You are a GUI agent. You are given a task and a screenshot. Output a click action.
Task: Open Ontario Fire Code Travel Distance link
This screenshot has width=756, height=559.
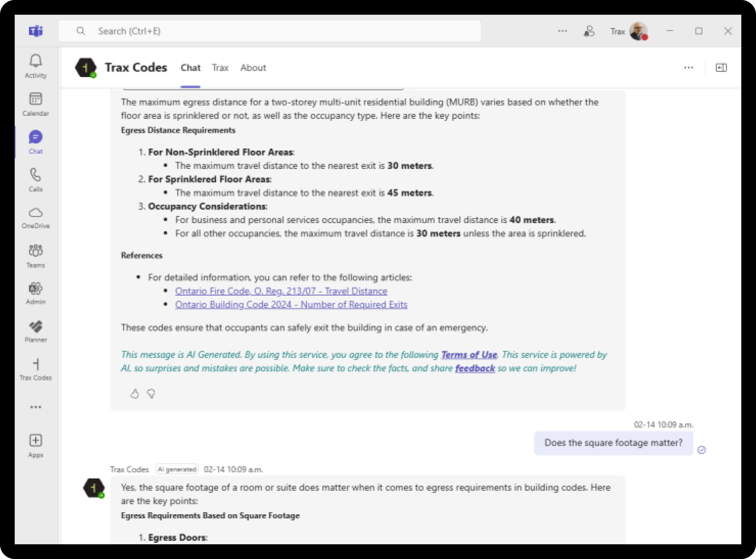tap(281, 291)
